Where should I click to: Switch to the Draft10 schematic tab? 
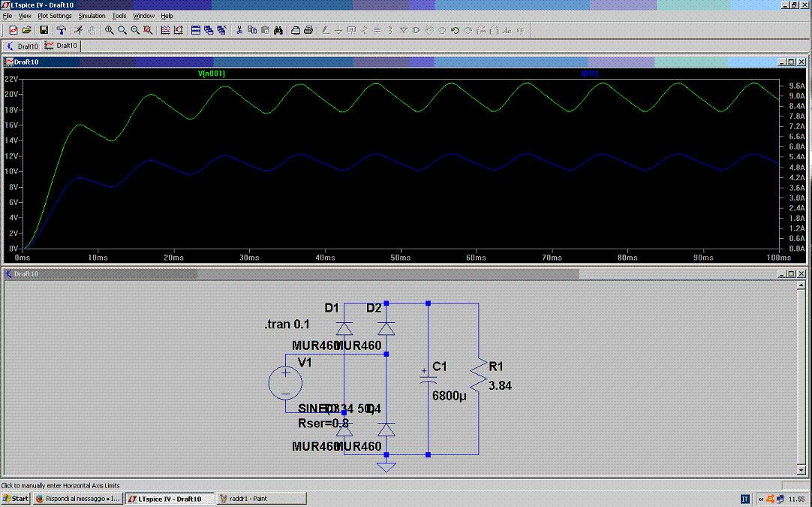23,46
